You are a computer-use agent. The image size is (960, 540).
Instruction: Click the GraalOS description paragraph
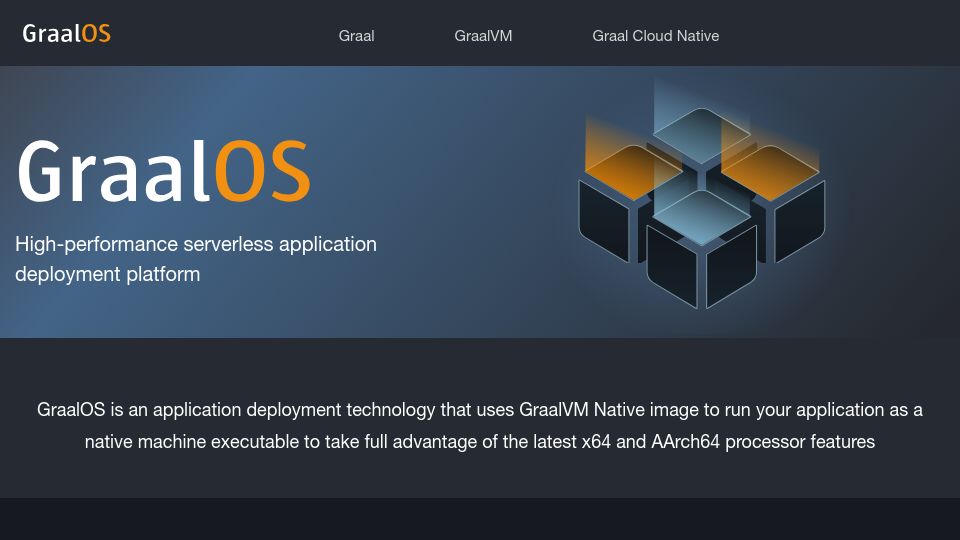[x=480, y=426]
